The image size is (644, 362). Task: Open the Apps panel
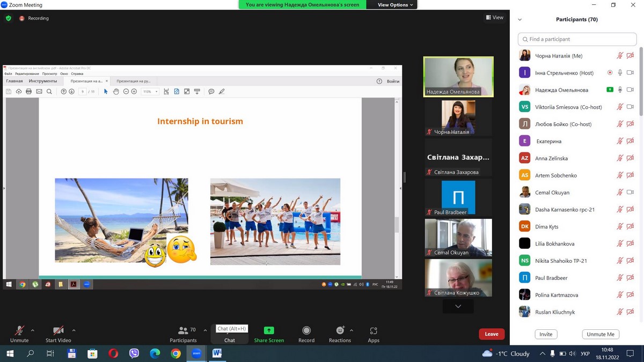tap(374, 331)
